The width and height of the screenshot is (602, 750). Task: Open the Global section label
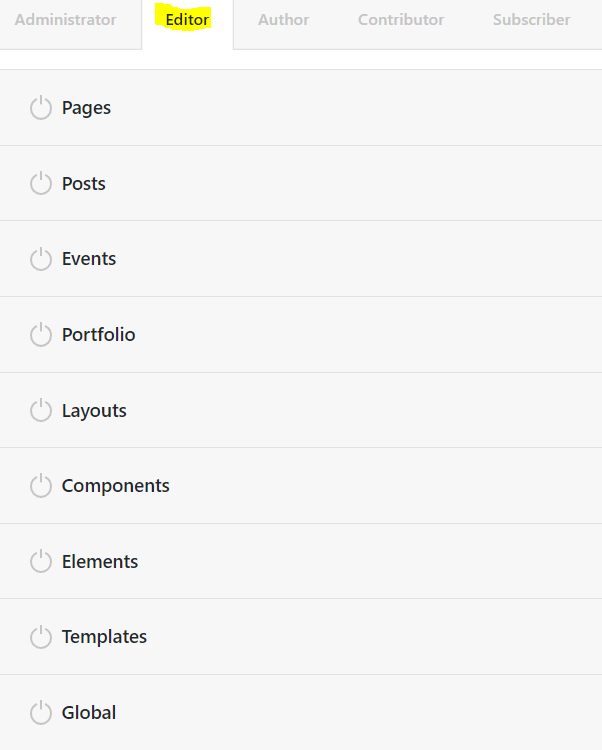point(89,713)
